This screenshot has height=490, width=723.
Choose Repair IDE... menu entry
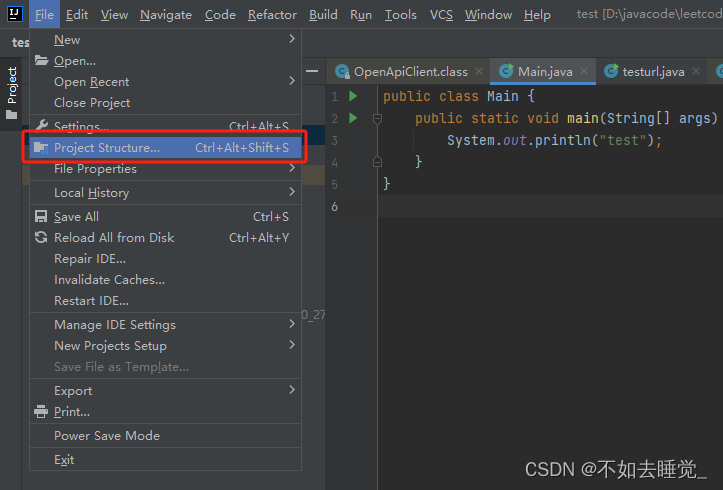(x=165, y=259)
